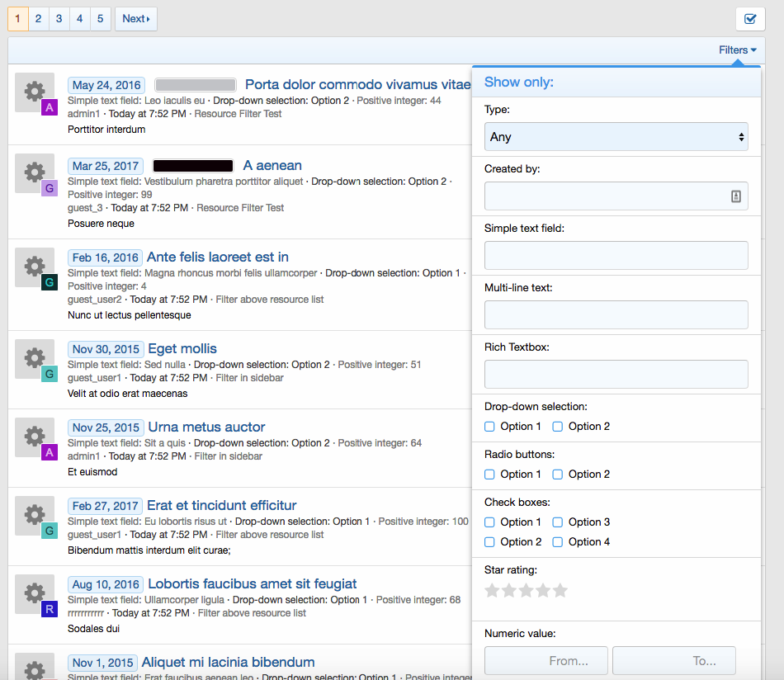
Task: Click gear icon for Porta dolor commodo resource
Action: click(x=35, y=92)
